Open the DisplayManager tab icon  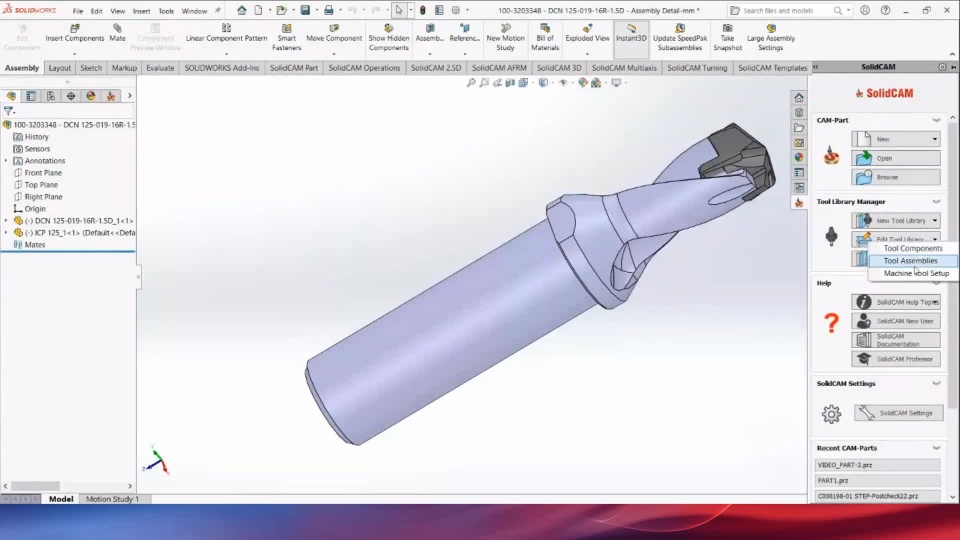pyautogui.click(x=91, y=96)
